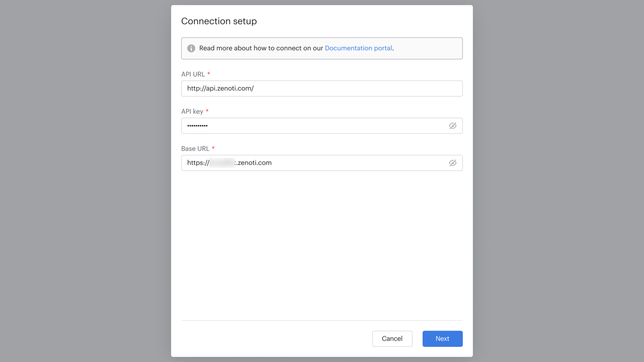Proceed to the next setup step

coord(442,338)
